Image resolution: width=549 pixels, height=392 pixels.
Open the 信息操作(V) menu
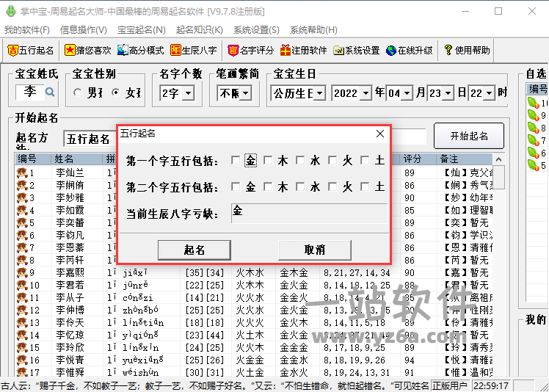[84, 30]
